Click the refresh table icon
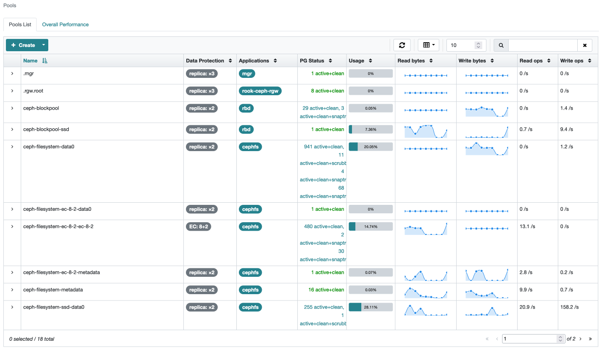This screenshot has height=364, width=604. click(402, 45)
